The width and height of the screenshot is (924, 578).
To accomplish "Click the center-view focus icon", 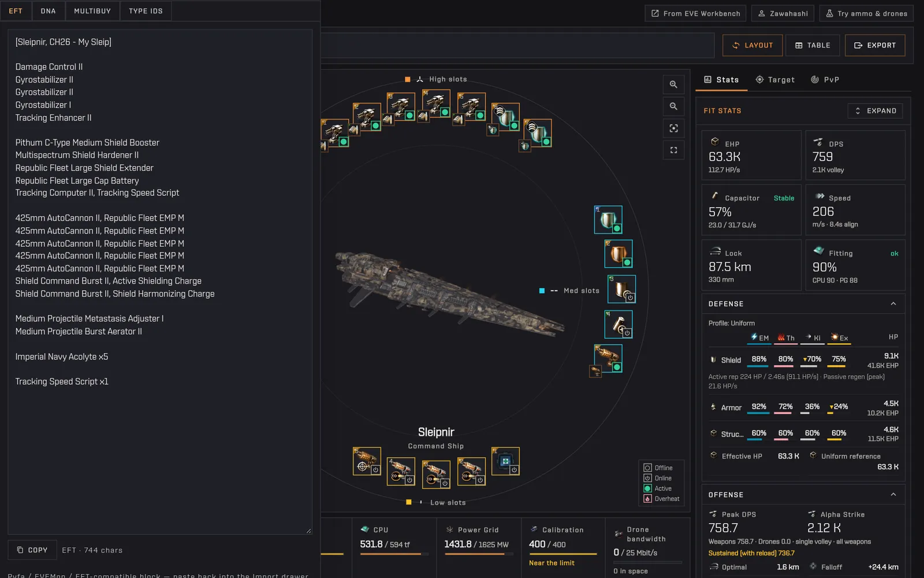I will [673, 128].
